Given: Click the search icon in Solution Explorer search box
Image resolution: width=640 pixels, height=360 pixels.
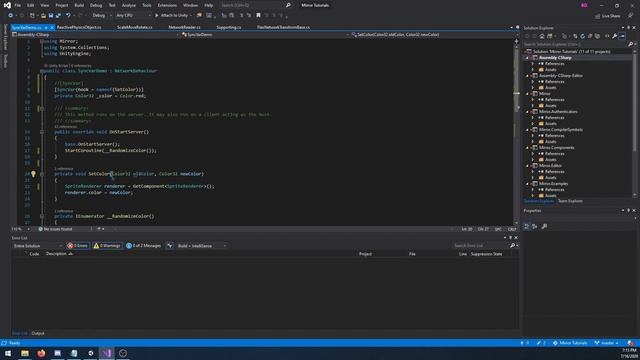Looking at the screenshot, I should coord(630,44).
